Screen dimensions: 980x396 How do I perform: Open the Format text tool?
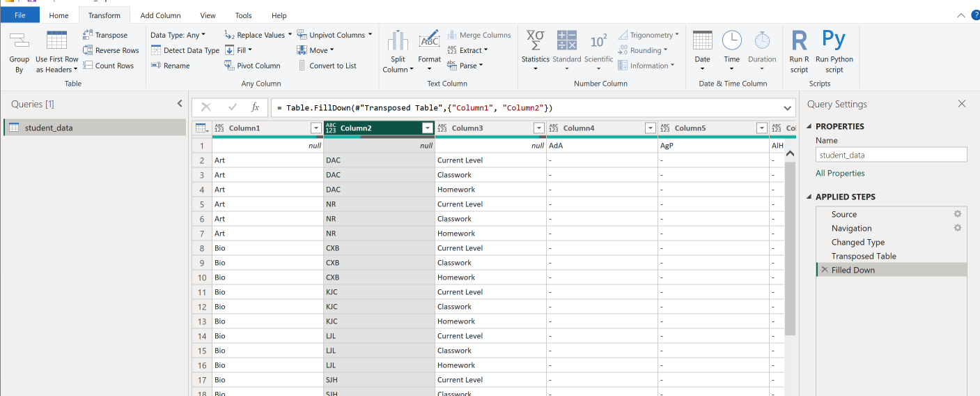click(429, 50)
